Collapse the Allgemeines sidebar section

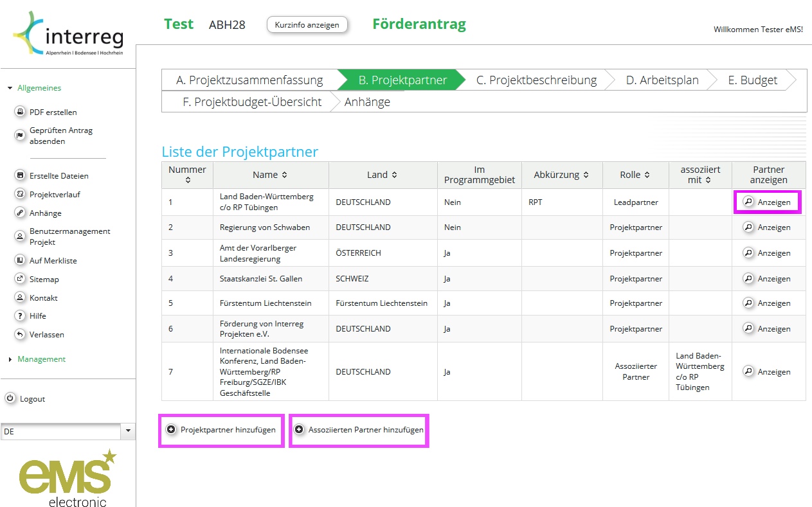point(10,88)
